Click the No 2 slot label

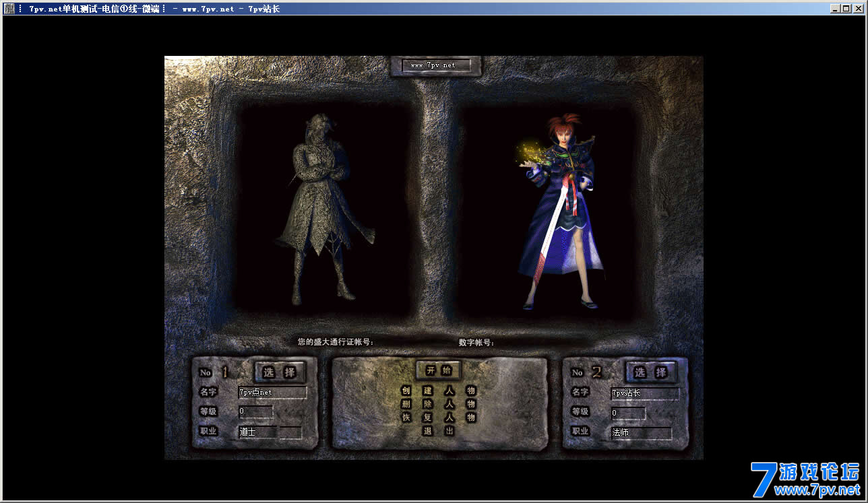(x=586, y=372)
